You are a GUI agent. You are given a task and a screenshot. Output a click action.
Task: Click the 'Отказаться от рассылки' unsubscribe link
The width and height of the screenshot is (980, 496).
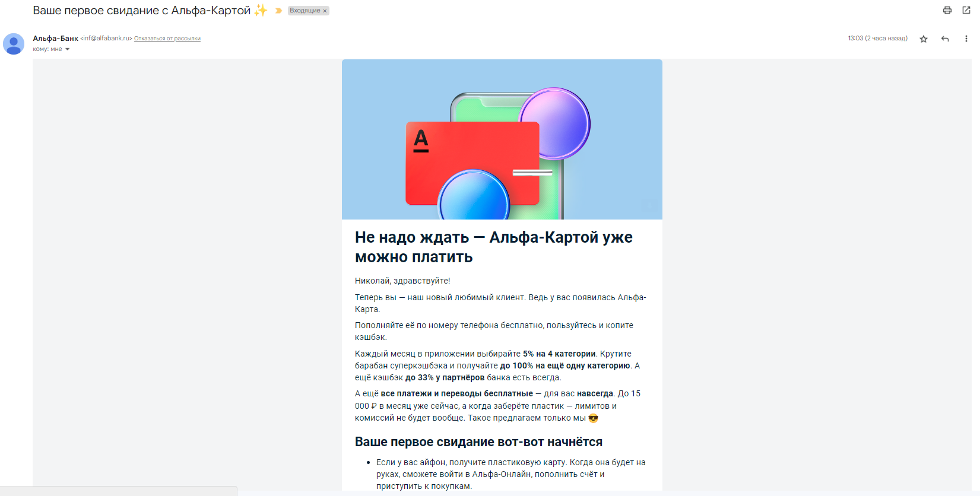[x=167, y=39]
